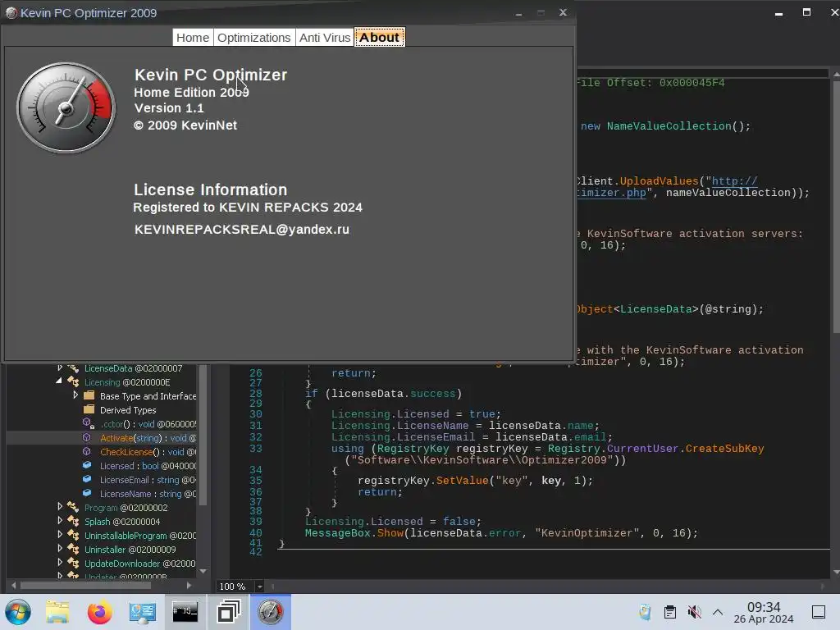
Task: Select Activate(string) in the tree
Action: [x=148, y=438]
